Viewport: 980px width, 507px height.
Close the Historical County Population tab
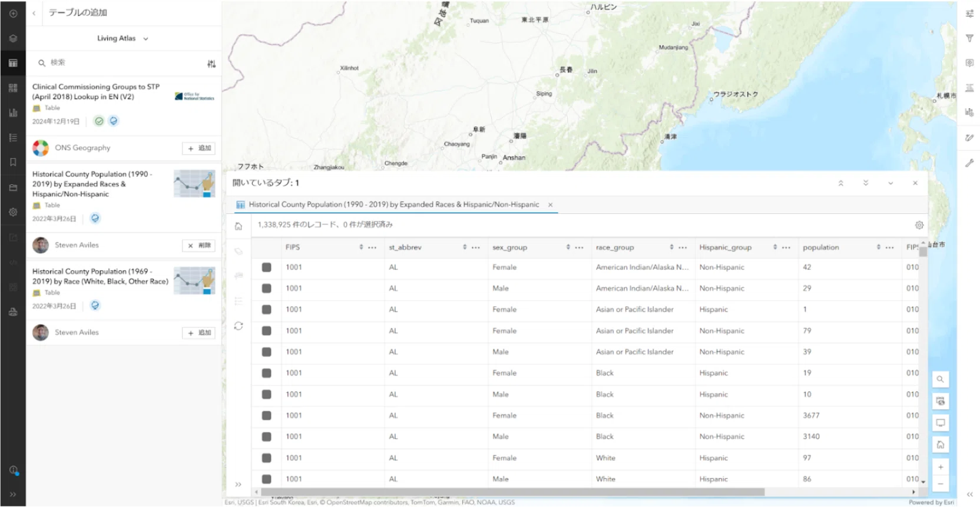pos(551,205)
